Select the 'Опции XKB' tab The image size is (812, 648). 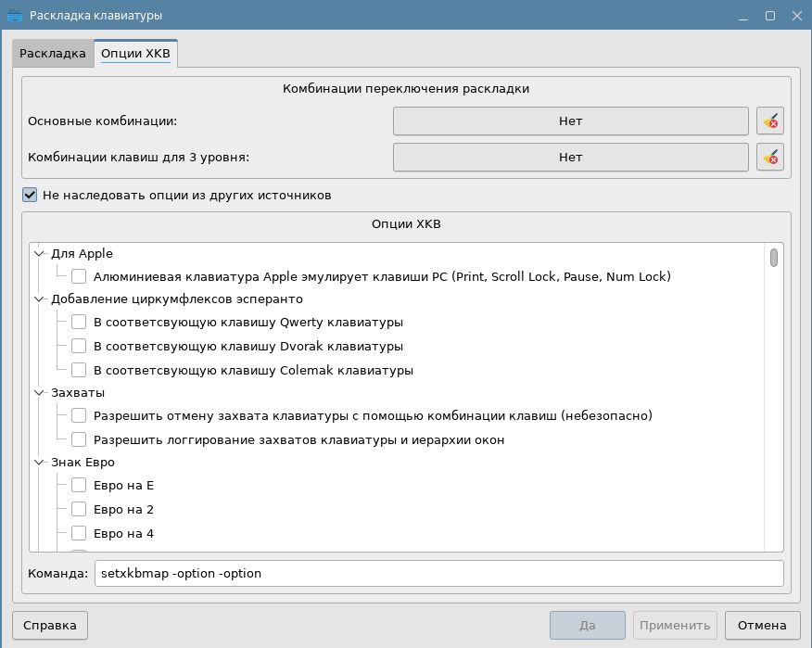point(135,54)
